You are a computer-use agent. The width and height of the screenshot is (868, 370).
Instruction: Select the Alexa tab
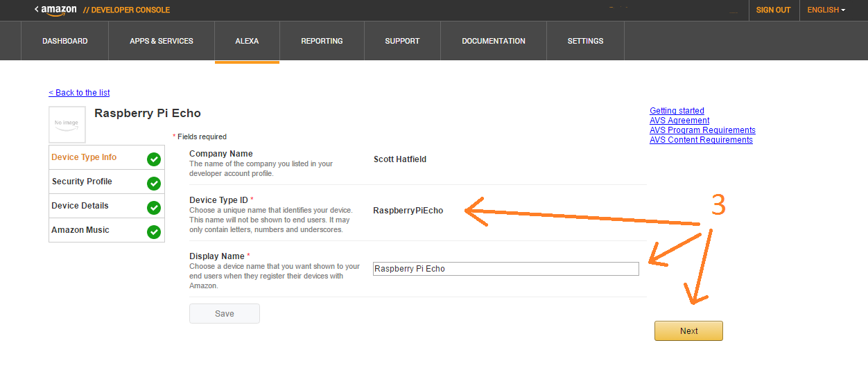click(x=247, y=41)
